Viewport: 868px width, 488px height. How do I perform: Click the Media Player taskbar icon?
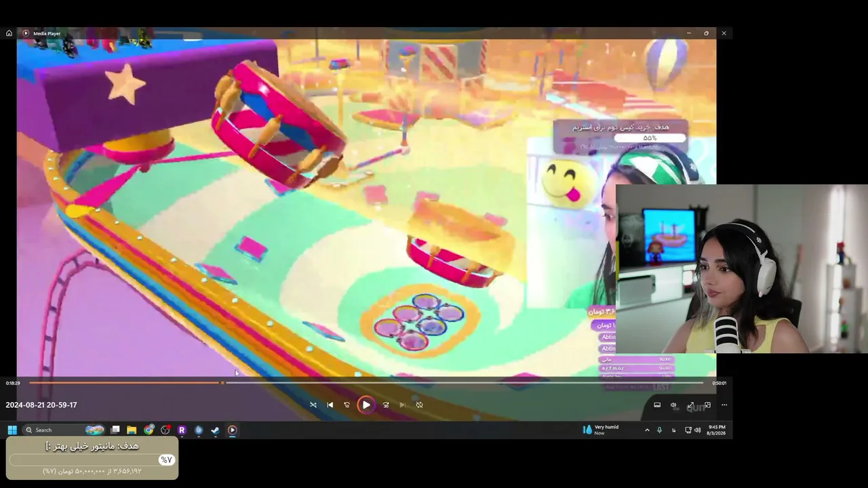232,430
